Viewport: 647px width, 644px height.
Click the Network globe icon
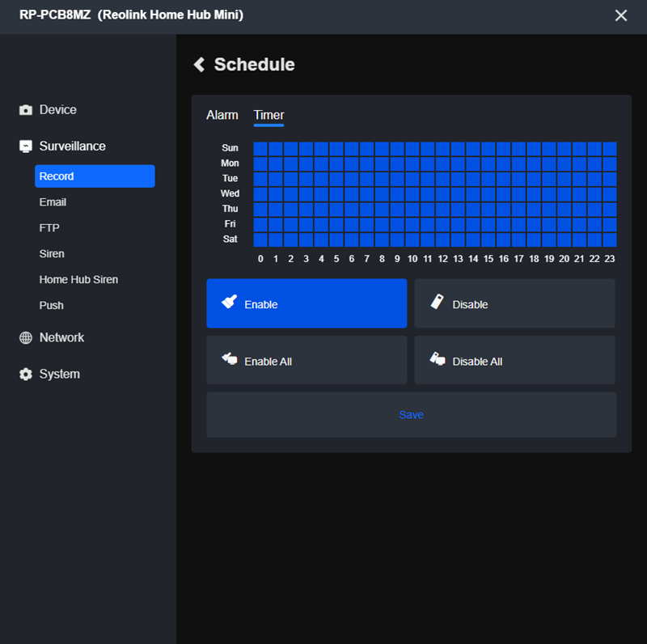click(26, 337)
